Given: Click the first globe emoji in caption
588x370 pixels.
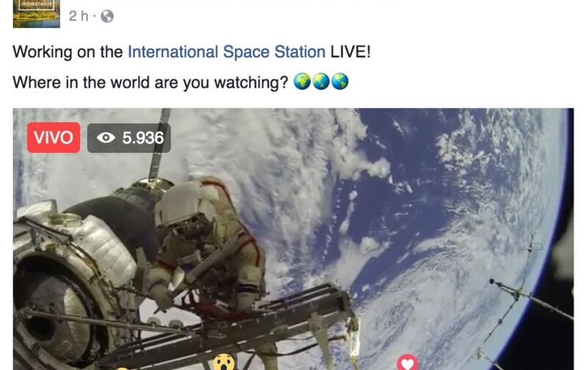Looking at the screenshot, I should (302, 82).
